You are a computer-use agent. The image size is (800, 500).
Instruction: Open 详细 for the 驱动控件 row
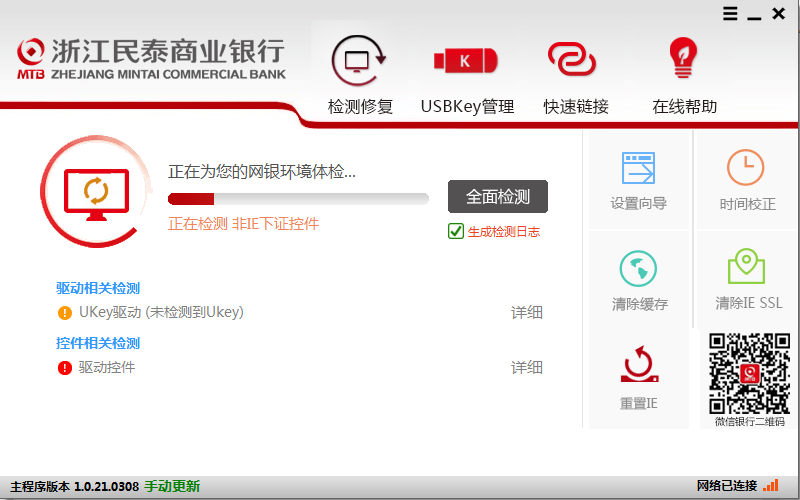click(527, 367)
